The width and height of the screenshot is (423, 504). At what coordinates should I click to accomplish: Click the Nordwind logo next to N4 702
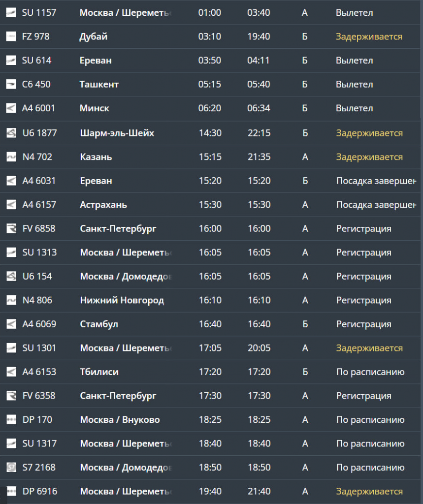pos(11,157)
